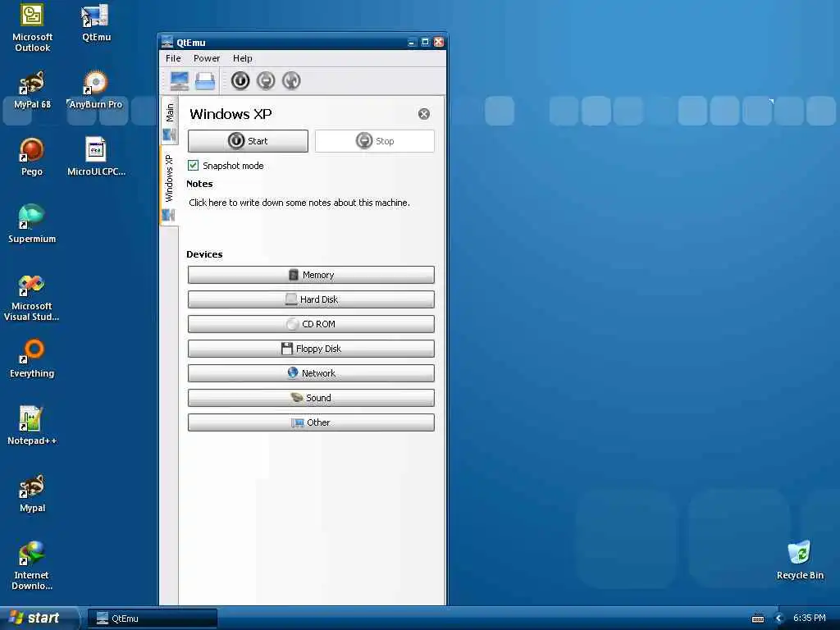Expand the Memory device section
840x630 pixels.
coord(311,275)
